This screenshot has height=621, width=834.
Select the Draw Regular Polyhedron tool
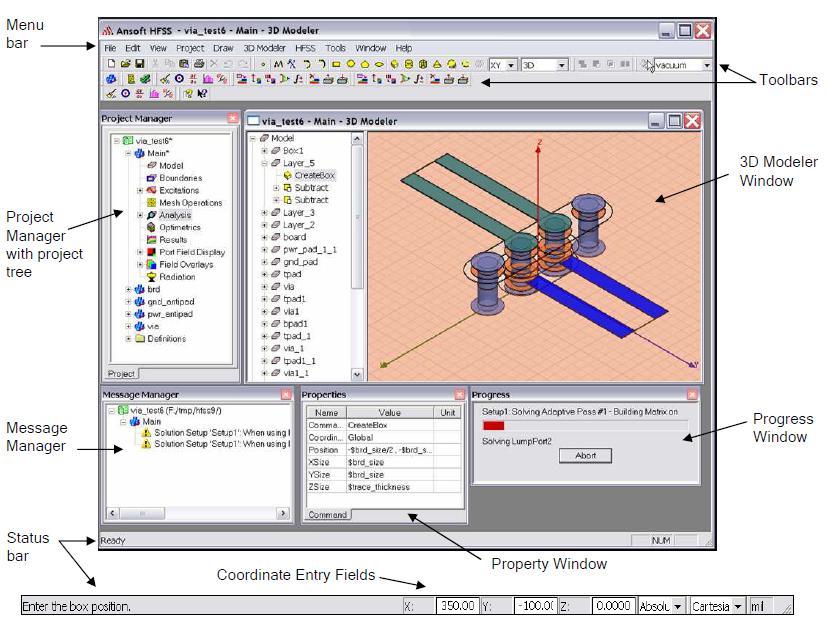pos(423,64)
